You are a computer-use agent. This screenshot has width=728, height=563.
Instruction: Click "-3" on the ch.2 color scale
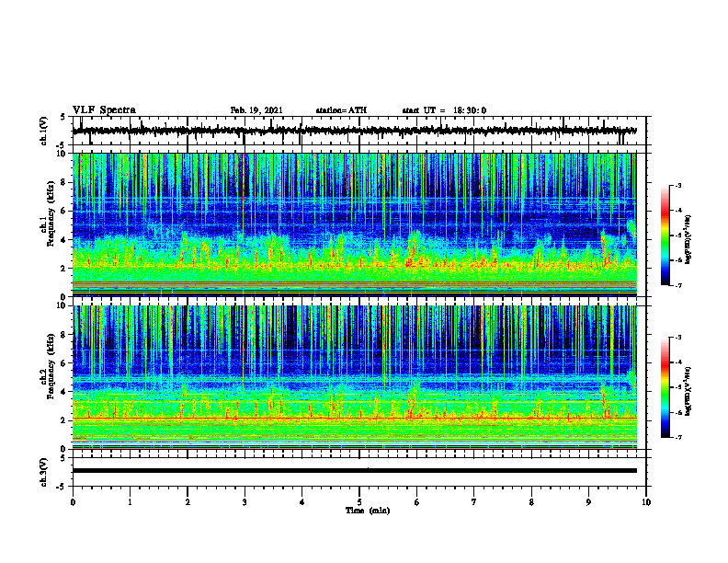point(678,338)
